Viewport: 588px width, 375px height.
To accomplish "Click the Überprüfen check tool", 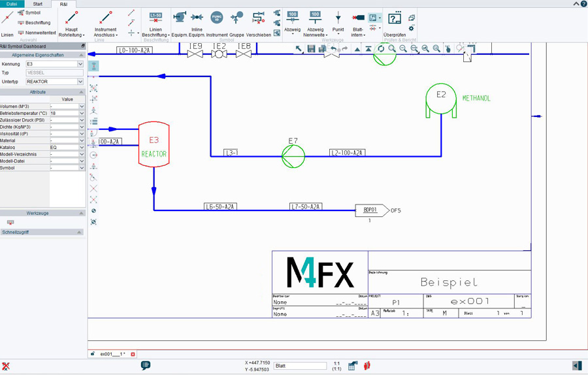I will [395, 24].
